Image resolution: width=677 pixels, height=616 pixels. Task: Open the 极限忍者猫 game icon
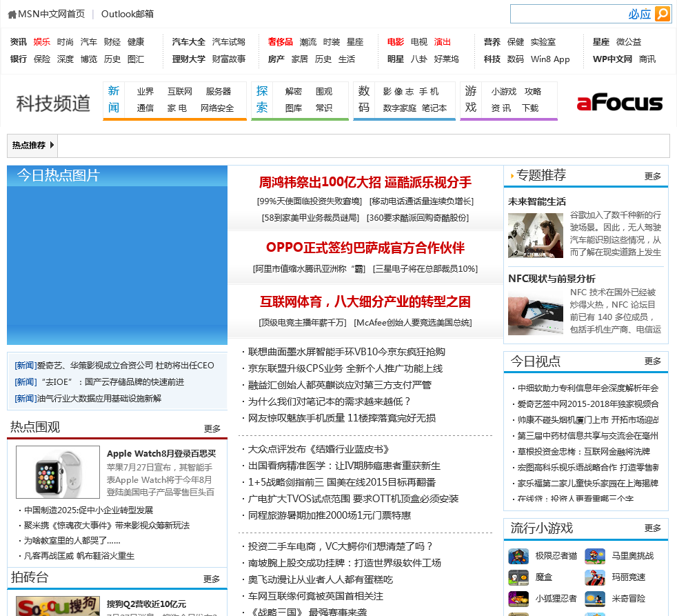tap(518, 557)
